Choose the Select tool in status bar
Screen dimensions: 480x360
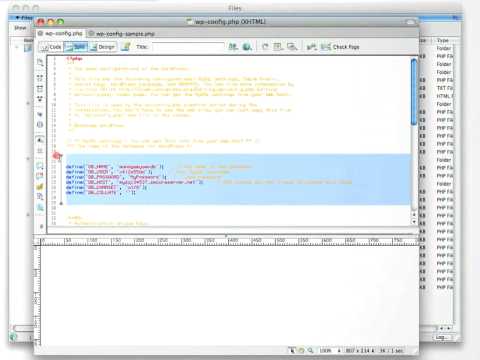coord(292,350)
